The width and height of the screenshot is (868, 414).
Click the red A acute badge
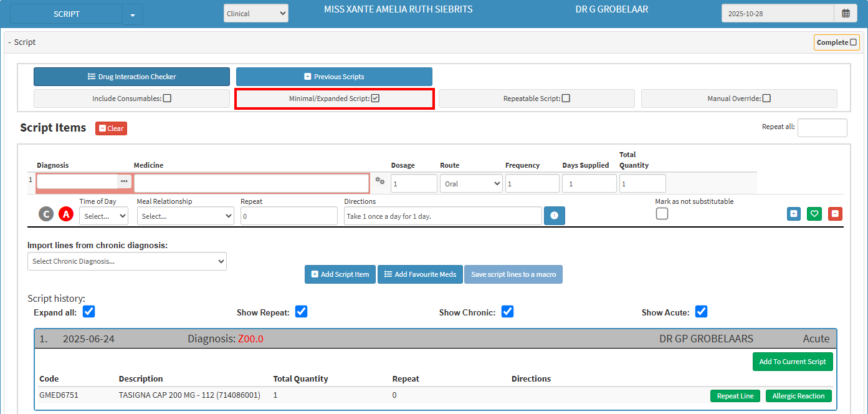[66, 214]
